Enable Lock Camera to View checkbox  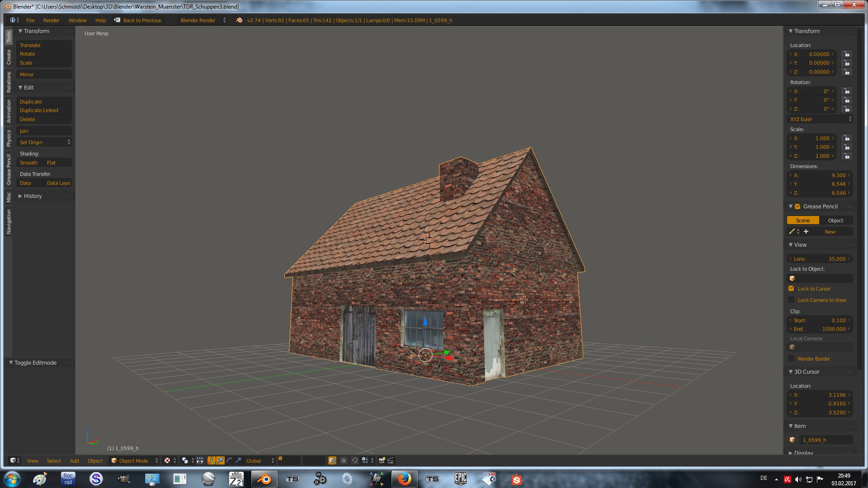tap(791, 300)
